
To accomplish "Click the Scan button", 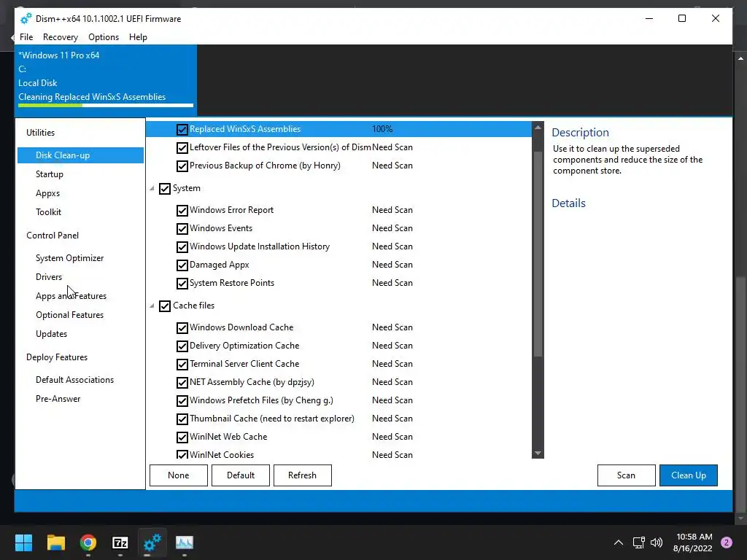I will point(627,475).
